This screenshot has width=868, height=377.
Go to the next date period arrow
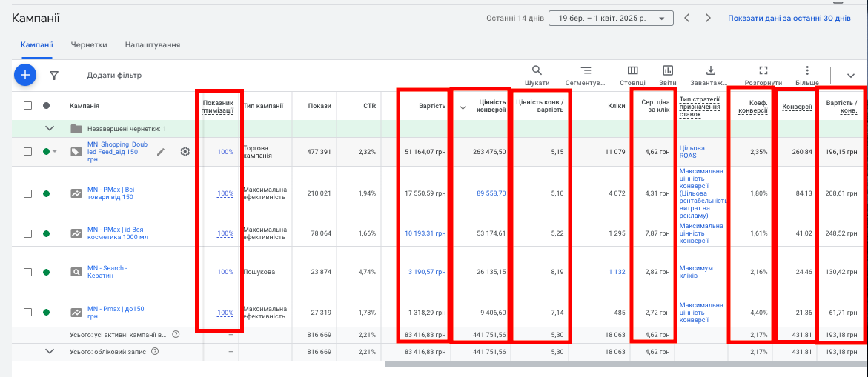[708, 19]
